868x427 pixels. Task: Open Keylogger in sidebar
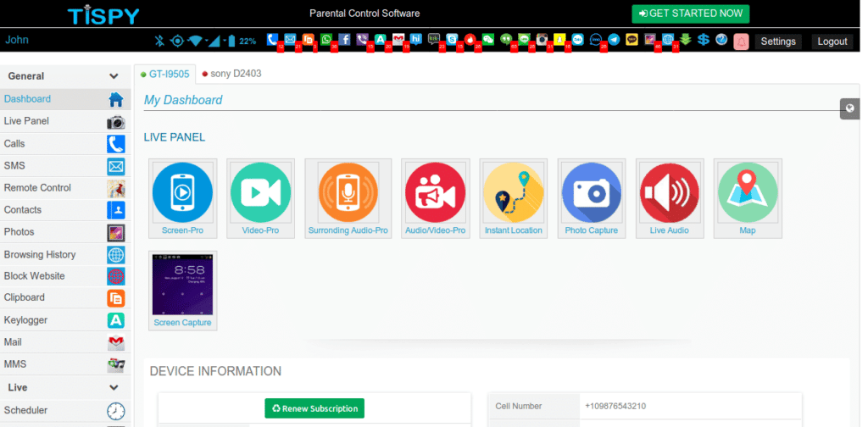point(65,320)
